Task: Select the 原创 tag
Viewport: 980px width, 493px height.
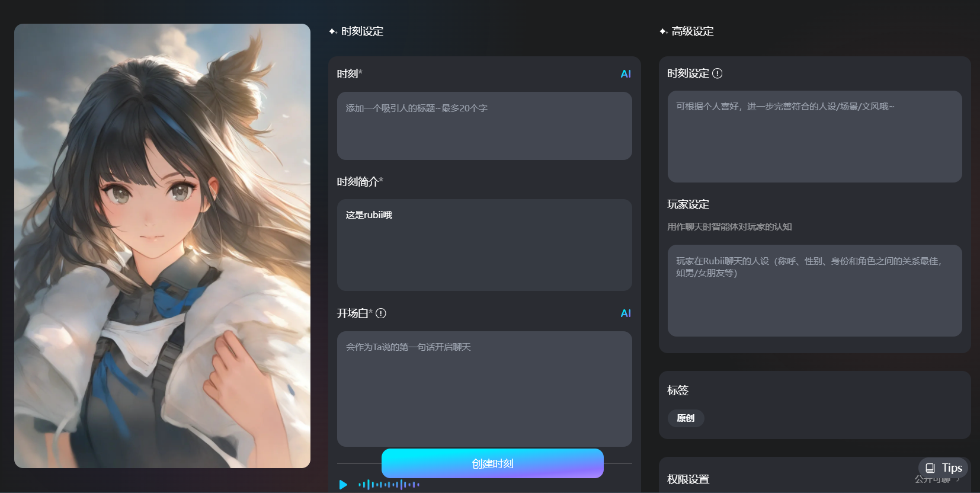Action: point(686,418)
